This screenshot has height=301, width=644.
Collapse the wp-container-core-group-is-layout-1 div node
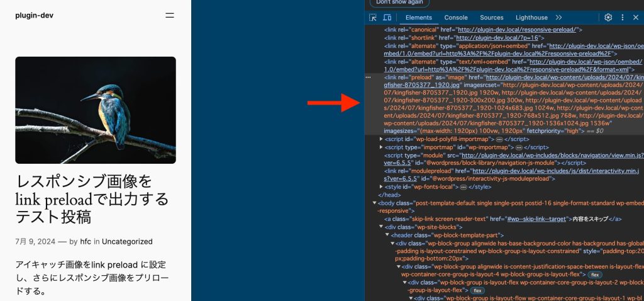(410, 298)
